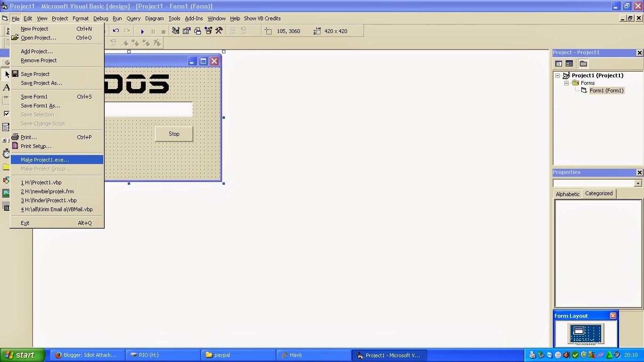This screenshot has width=644, height=362.
Task: Click the End (stop square) toolbar icon
Action: click(164, 32)
